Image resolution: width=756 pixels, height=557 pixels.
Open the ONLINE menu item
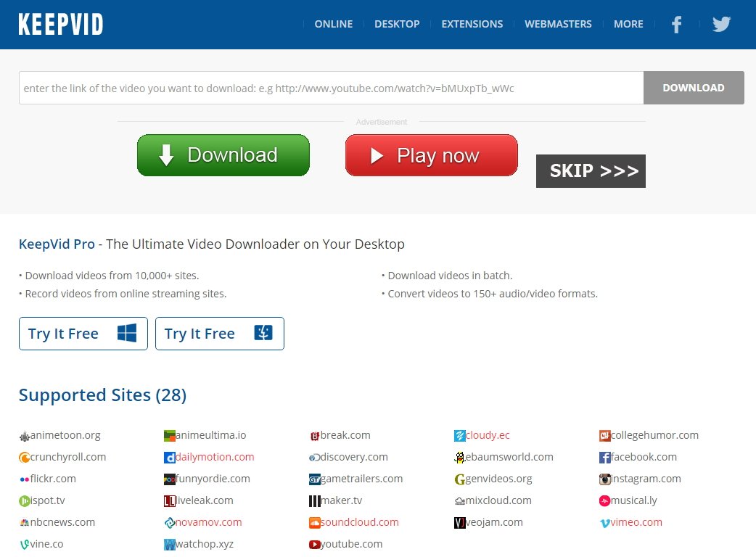click(x=334, y=24)
